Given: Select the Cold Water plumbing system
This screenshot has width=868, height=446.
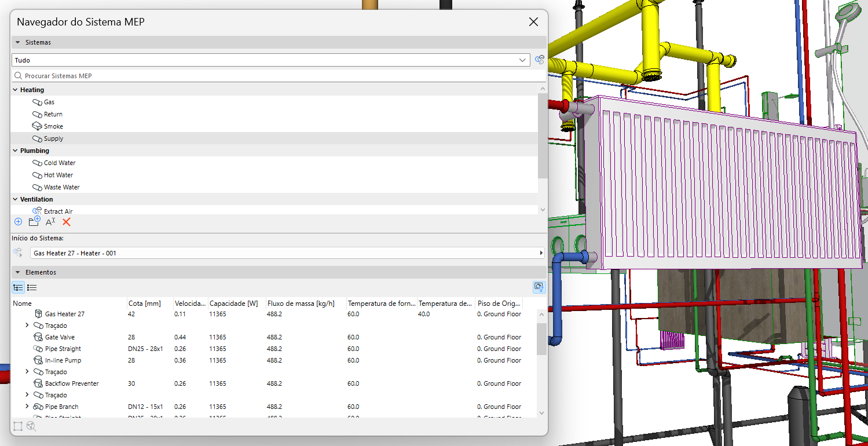Looking at the screenshot, I should (x=59, y=163).
